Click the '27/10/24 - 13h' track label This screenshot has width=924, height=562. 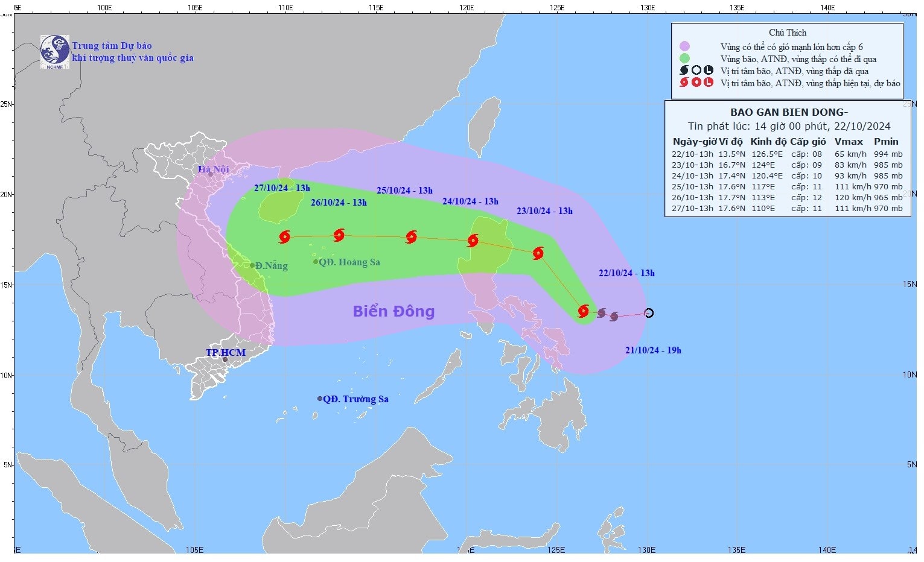(x=282, y=188)
